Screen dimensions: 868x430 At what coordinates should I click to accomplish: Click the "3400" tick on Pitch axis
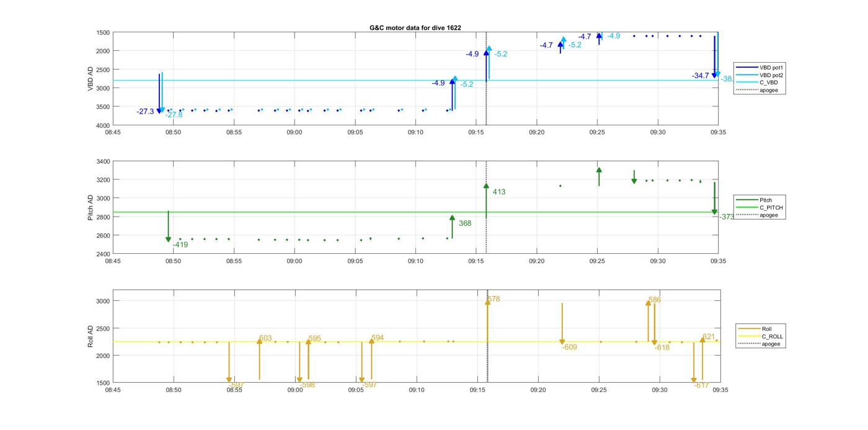103,161
